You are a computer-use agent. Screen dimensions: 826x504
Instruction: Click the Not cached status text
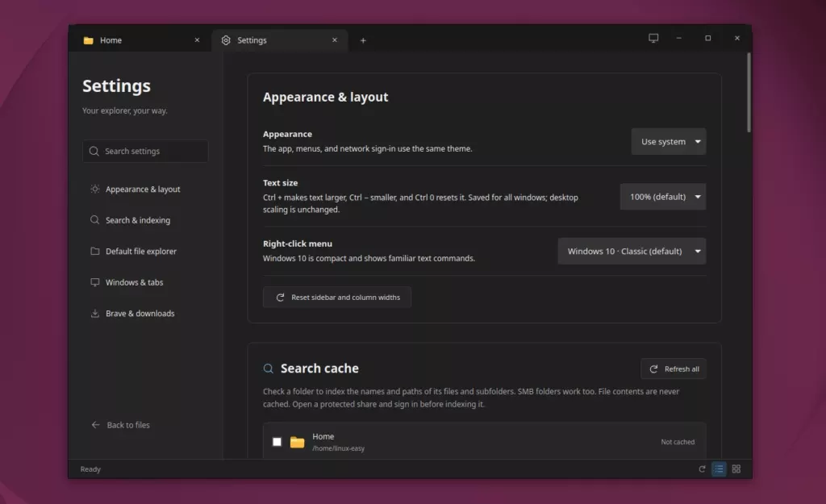coord(678,442)
